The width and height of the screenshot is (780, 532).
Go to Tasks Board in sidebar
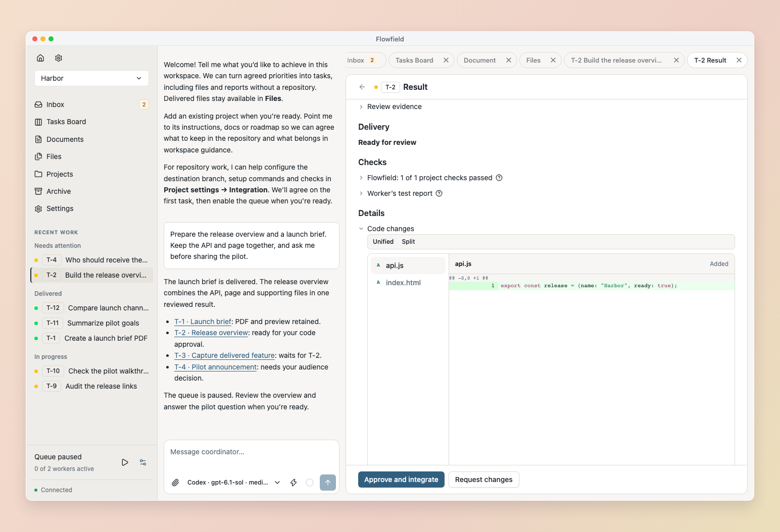[x=91, y=122]
